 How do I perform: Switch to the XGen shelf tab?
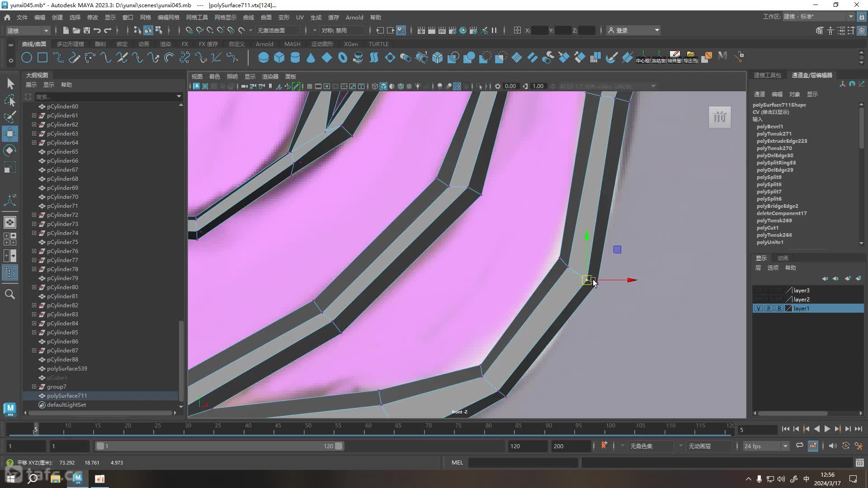point(351,44)
